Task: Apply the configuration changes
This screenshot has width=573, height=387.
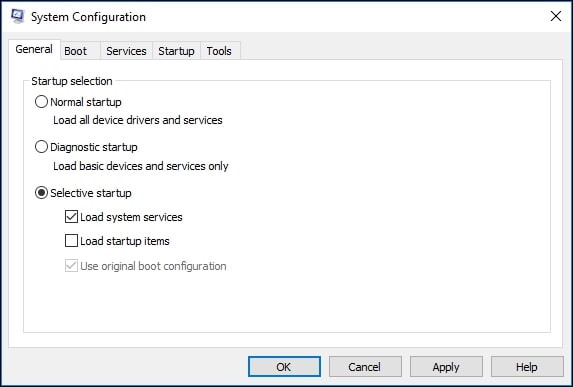Action: [x=446, y=367]
